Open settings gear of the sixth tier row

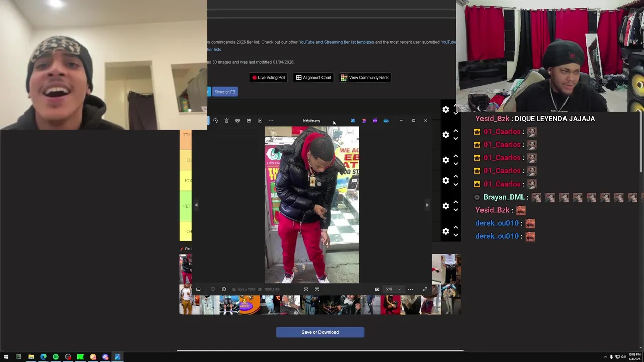coord(446,231)
